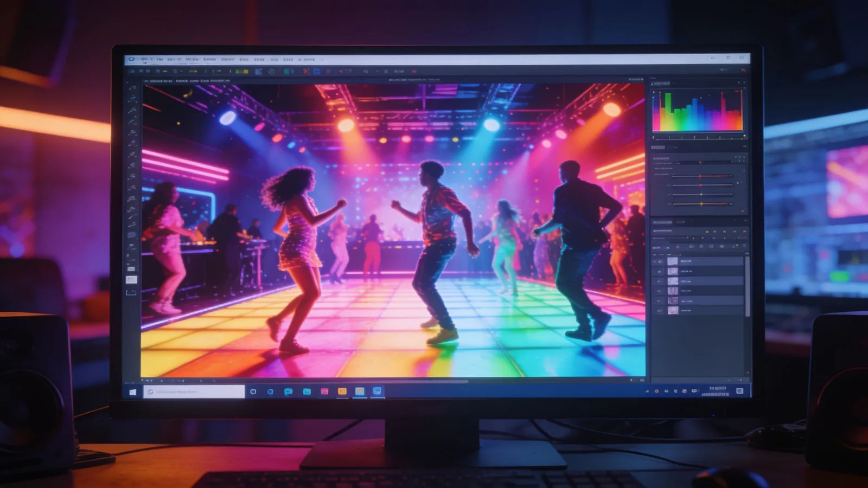Viewport: 868px width, 488px height.
Task: Click the solid blue square icon in top toolbar
Action: pyautogui.click(x=316, y=71)
